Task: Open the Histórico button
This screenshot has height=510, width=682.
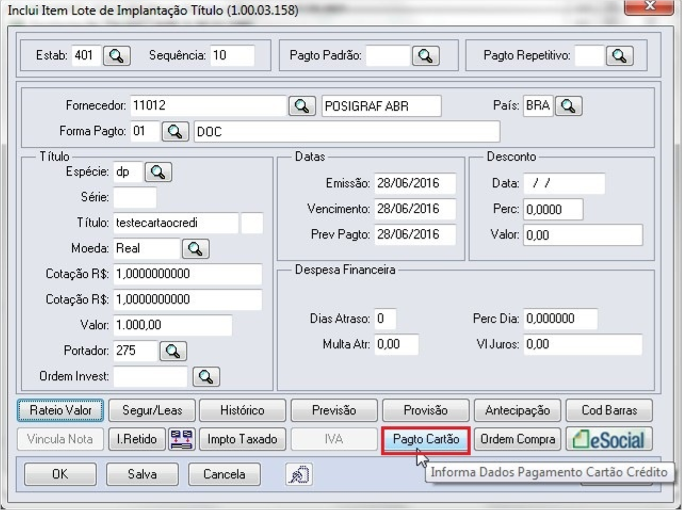Action: (242, 410)
